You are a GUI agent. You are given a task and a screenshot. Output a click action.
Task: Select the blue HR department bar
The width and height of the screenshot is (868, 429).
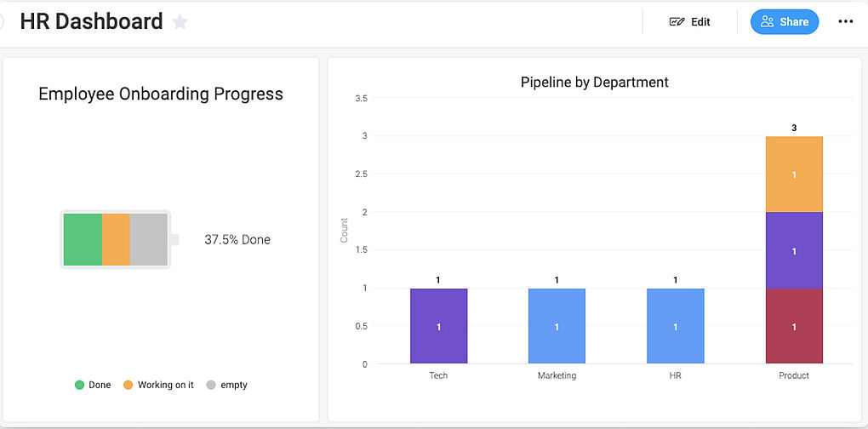point(676,326)
